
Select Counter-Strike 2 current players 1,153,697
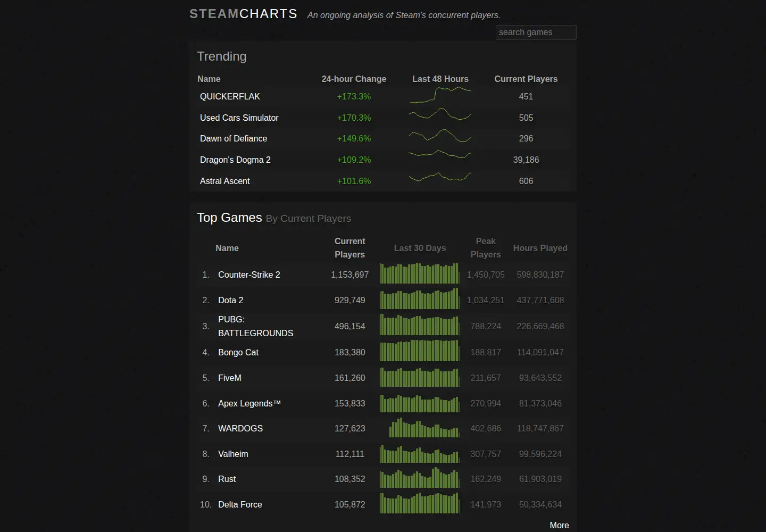tap(350, 275)
